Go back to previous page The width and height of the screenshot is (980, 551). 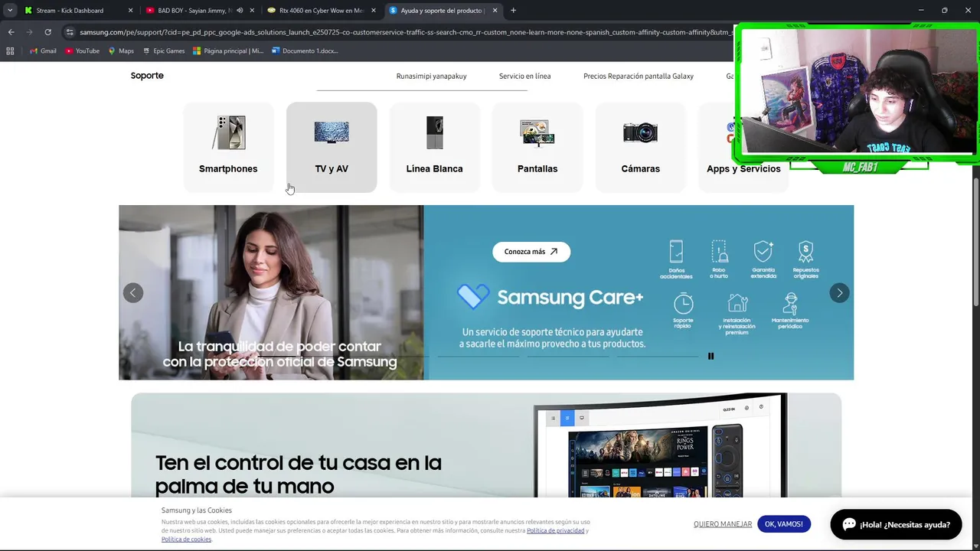11,32
